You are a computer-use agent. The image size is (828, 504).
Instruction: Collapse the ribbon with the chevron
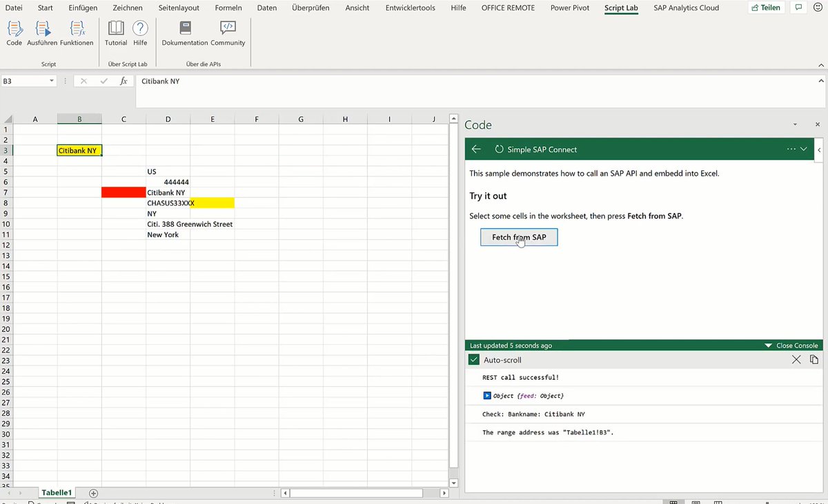(821, 64)
